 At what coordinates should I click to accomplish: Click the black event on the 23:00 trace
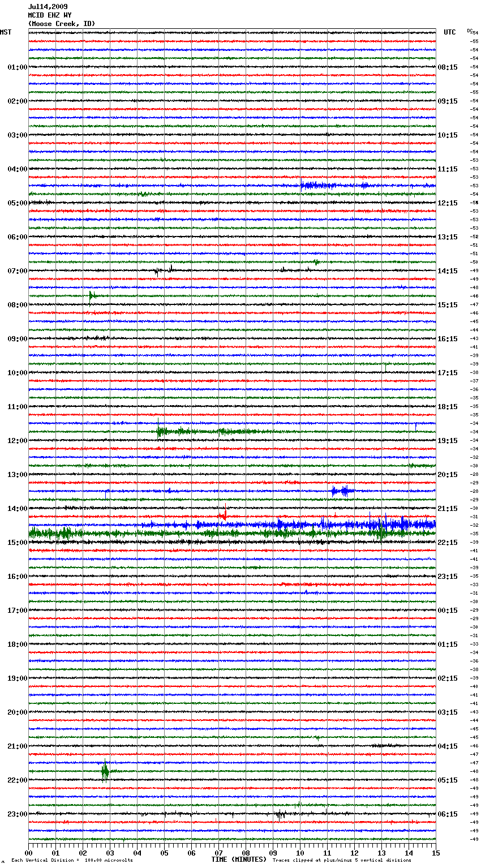coord(280,815)
